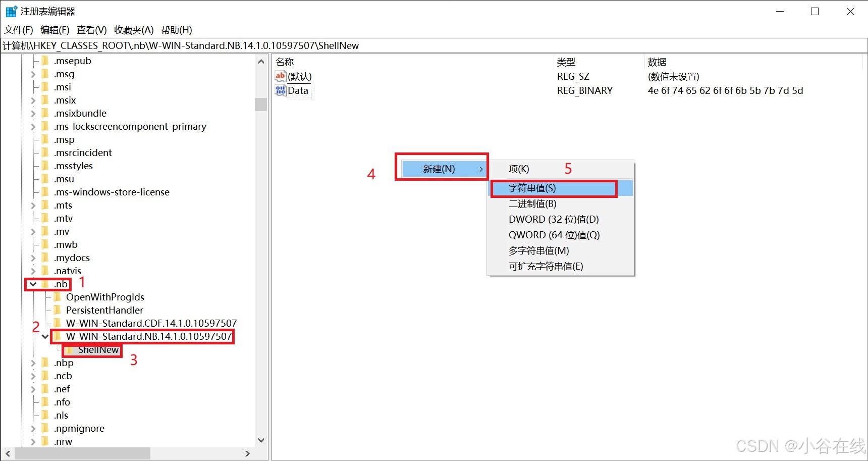
Task: Click the .ncb folder icon
Action: (x=45, y=376)
